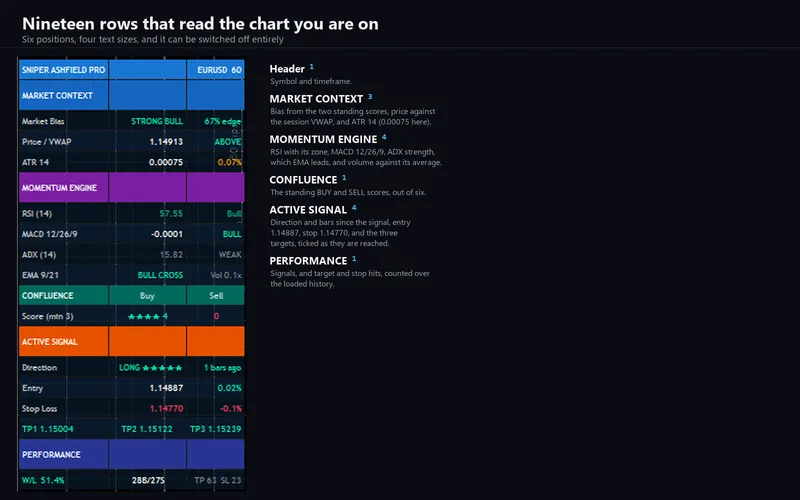
Task: Select the ADX (14) label
Action: point(39,255)
